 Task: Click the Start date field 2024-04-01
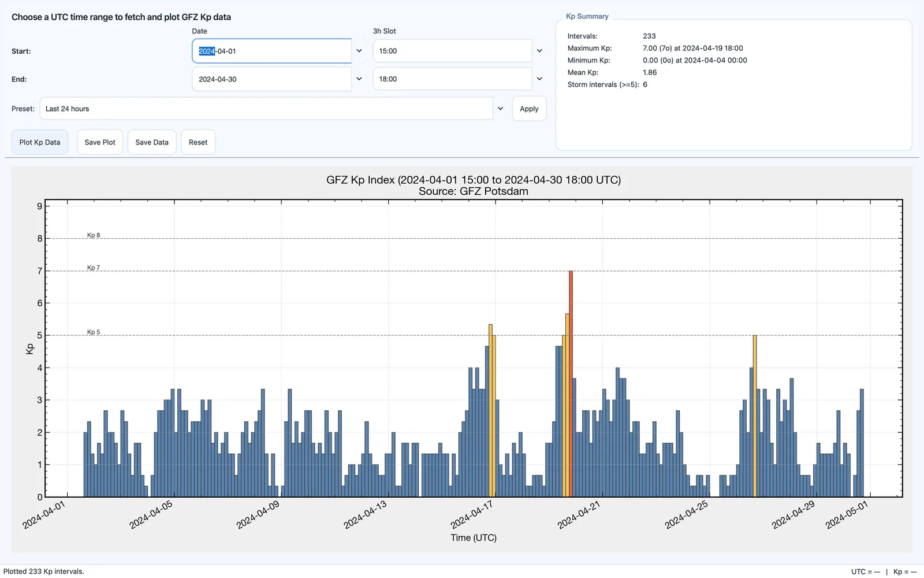[x=272, y=51]
